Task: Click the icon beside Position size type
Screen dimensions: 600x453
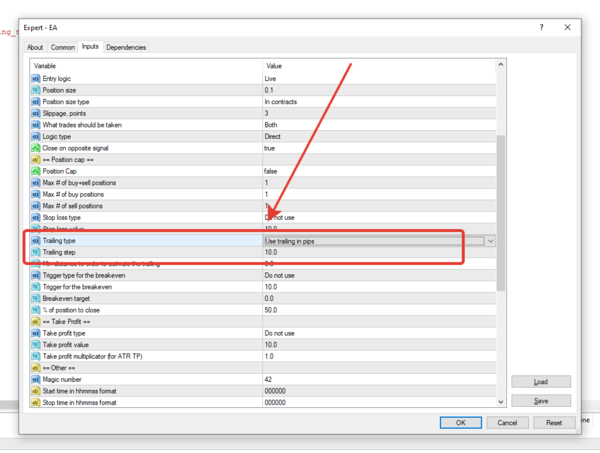Action: 36,102
